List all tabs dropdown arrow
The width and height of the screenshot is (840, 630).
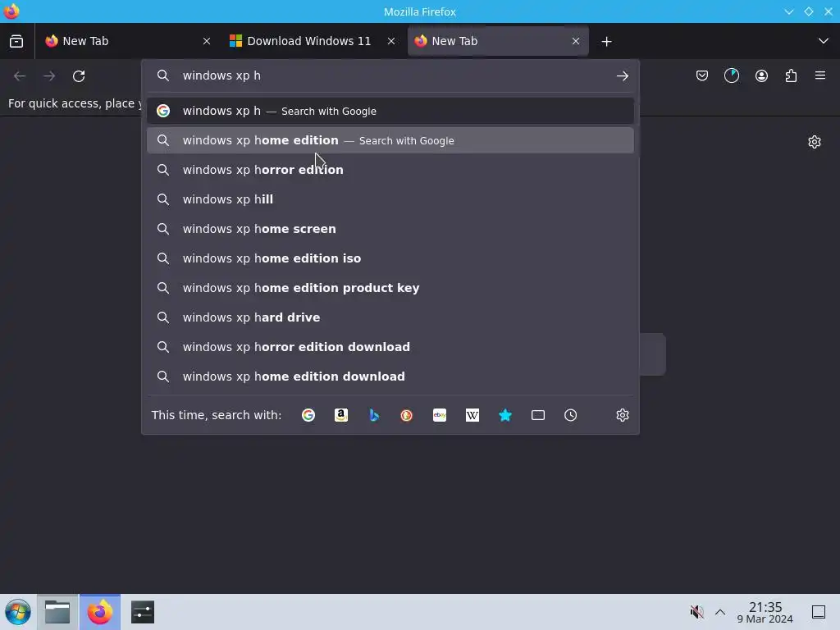point(824,41)
